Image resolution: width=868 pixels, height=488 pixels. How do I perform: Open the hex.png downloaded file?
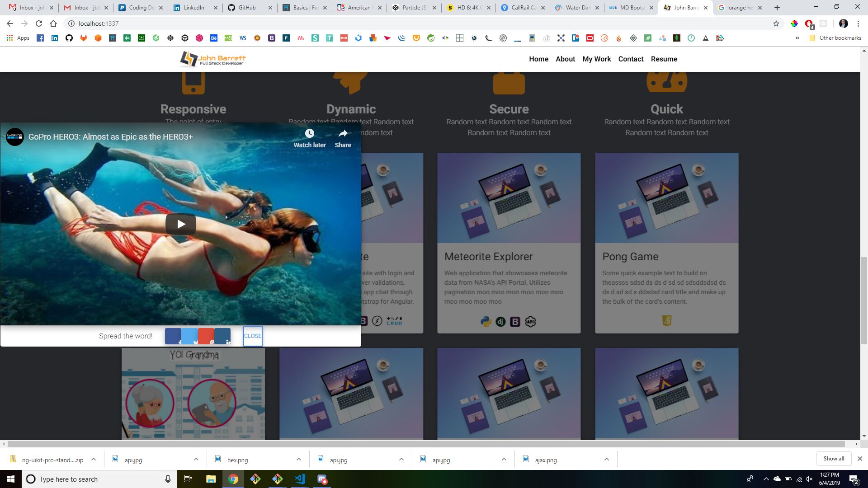point(237,460)
